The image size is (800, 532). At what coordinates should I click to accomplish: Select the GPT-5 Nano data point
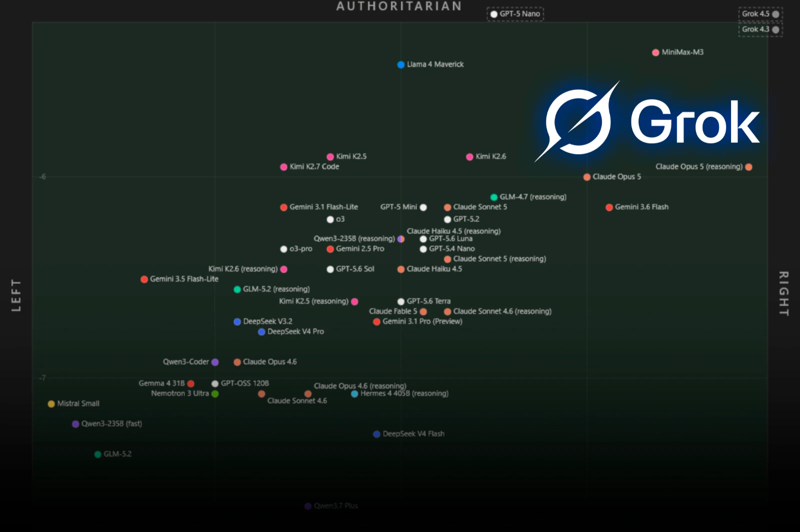click(494, 14)
